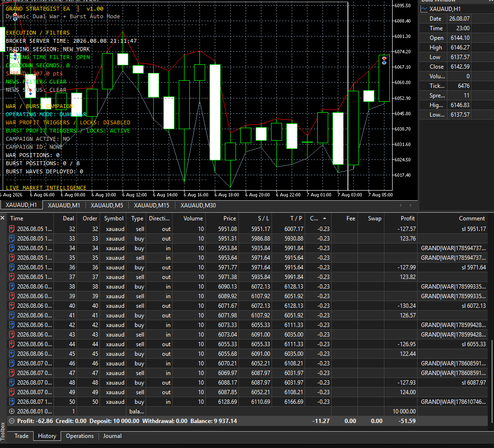The height and width of the screenshot is (448, 494).
Task: Switch to the XAUAUD,M5 chart tab
Action: pos(107,205)
